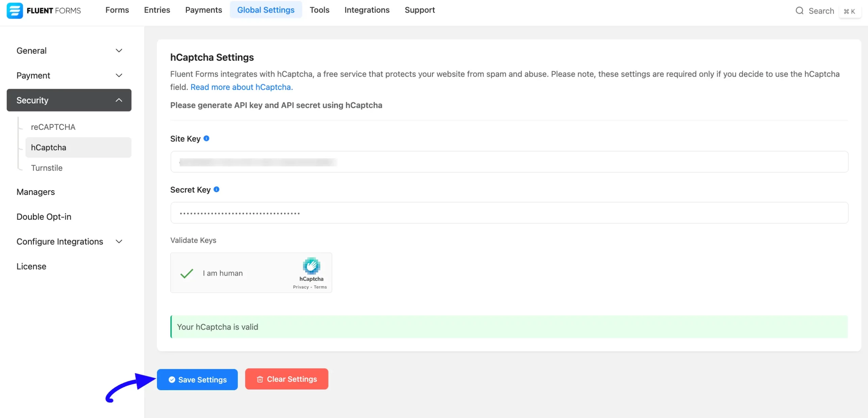868x418 pixels.
Task: Click the ⌘K shortcut badge
Action: [x=849, y=11]
